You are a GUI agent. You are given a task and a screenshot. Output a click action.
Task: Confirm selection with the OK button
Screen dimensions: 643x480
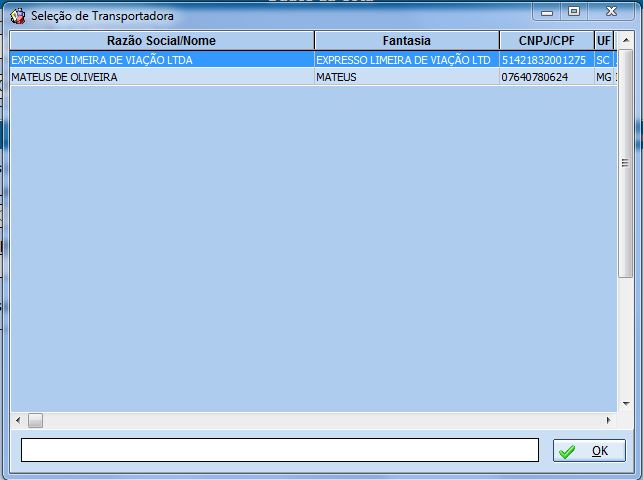(x=589, y=451)
